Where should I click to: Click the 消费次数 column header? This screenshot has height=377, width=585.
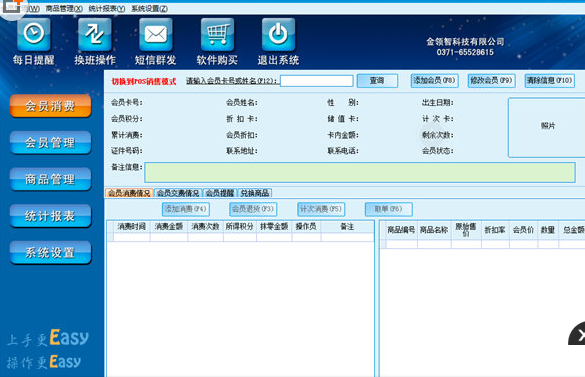pos(205,227)
